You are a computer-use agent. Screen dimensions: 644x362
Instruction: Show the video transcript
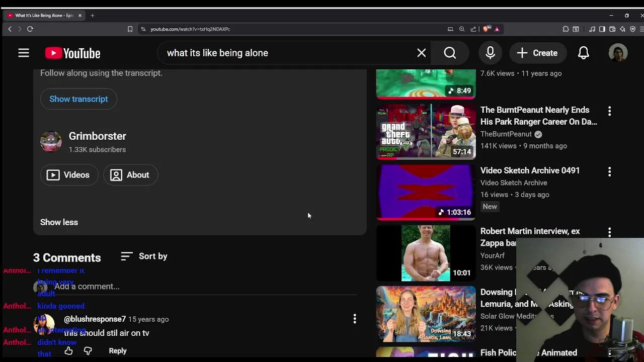tap(78, 99)
